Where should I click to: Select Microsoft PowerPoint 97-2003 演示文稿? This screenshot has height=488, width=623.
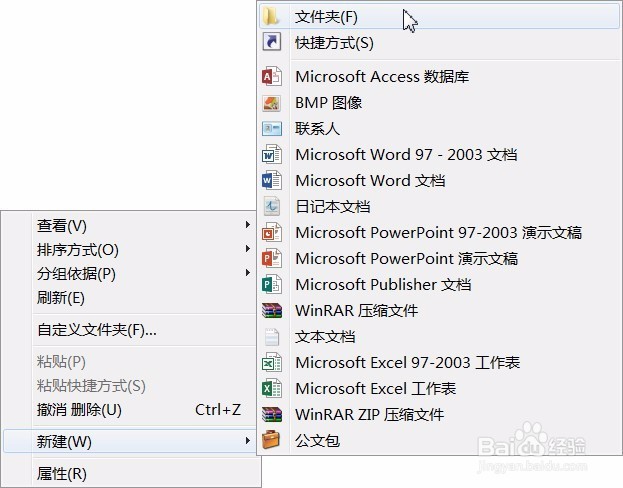tap(439, 232)
